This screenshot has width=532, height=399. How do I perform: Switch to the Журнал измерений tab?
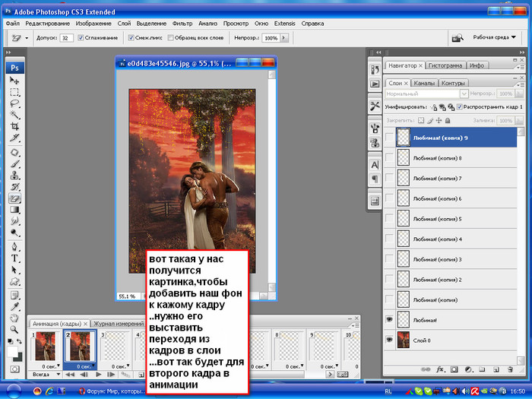tap(119, 324)
